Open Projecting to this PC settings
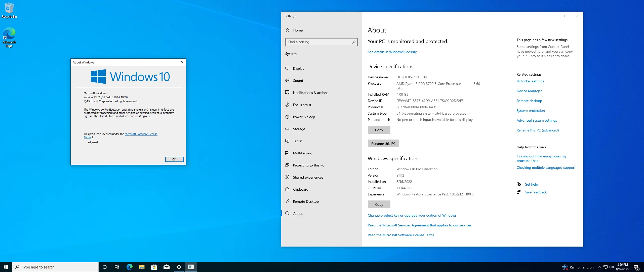This screenshot has height=272, width=644. pos(308,165)
